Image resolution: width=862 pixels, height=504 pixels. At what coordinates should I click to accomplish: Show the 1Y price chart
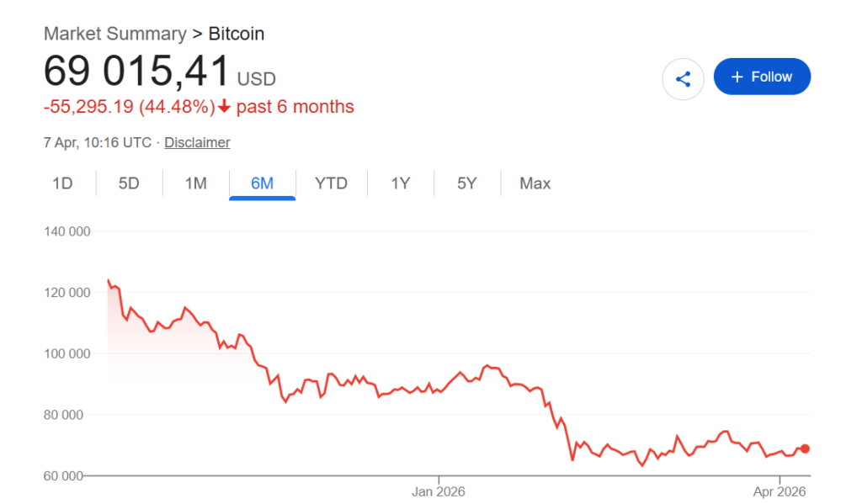tap(401, 183)
